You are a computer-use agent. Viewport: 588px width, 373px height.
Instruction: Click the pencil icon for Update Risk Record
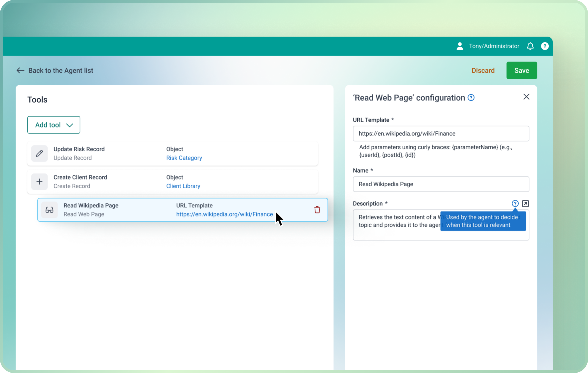[39, 154]
